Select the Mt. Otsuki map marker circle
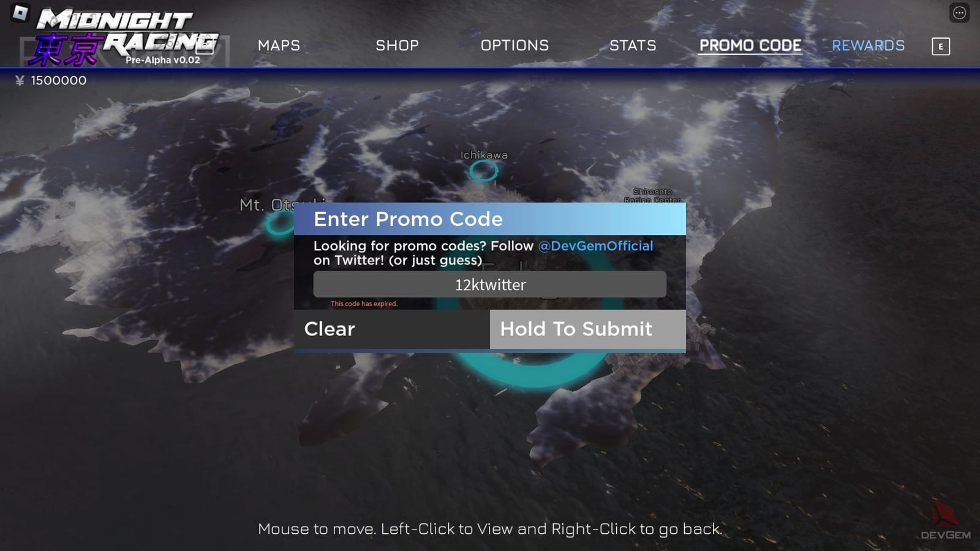This screenshot has width=980, height=551. point(281,224)
